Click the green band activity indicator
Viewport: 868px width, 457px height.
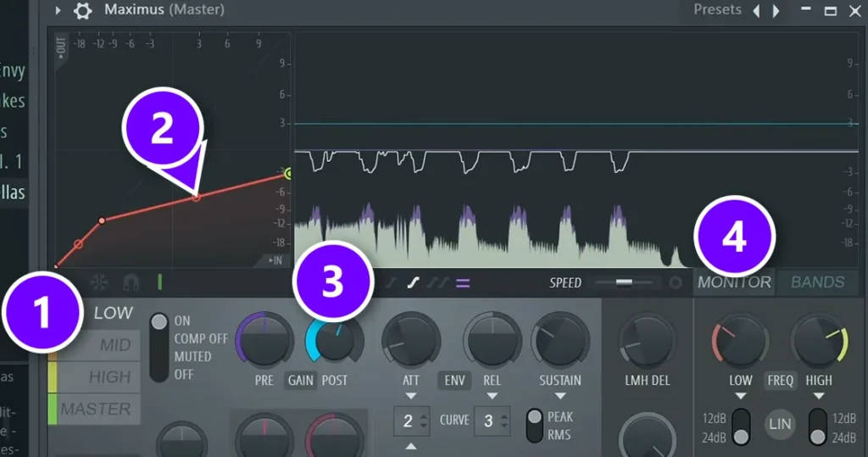point(160,282)
